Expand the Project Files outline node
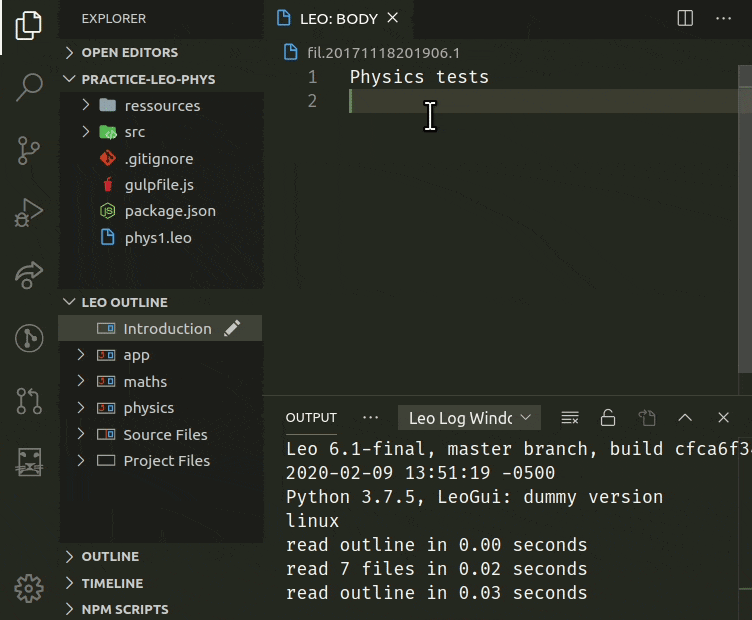The height and width of the screenshot is (620, 752). click(x=81, y=460)
